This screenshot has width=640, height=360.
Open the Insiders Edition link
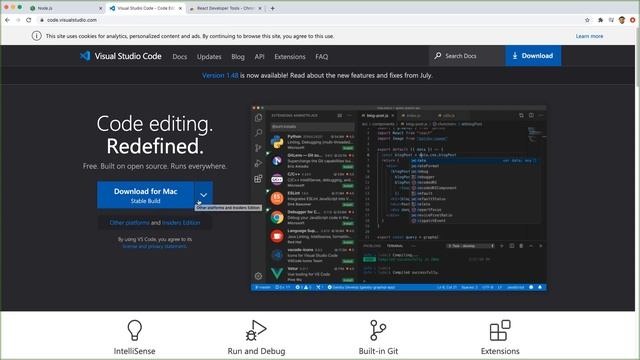[181, 223]
